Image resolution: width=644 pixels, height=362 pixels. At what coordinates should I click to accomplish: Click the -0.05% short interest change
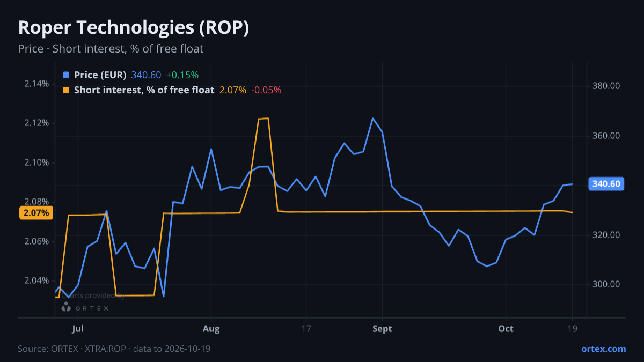click(266, 90)
